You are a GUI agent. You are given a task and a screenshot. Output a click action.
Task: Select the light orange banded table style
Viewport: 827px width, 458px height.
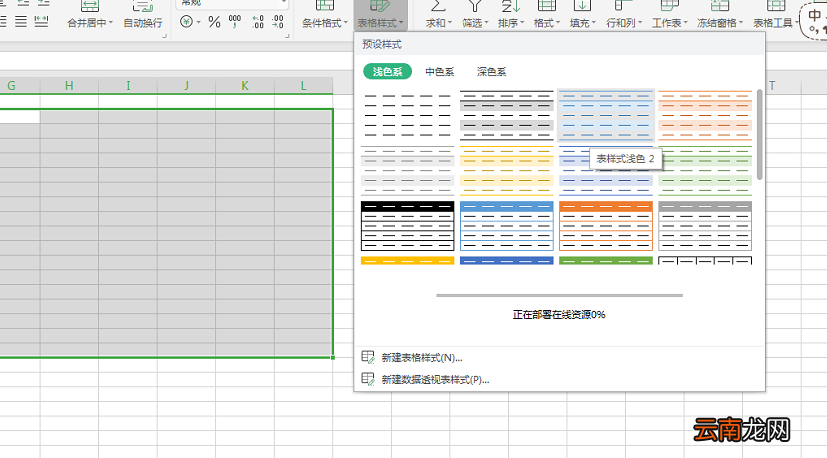coord(705,116)
